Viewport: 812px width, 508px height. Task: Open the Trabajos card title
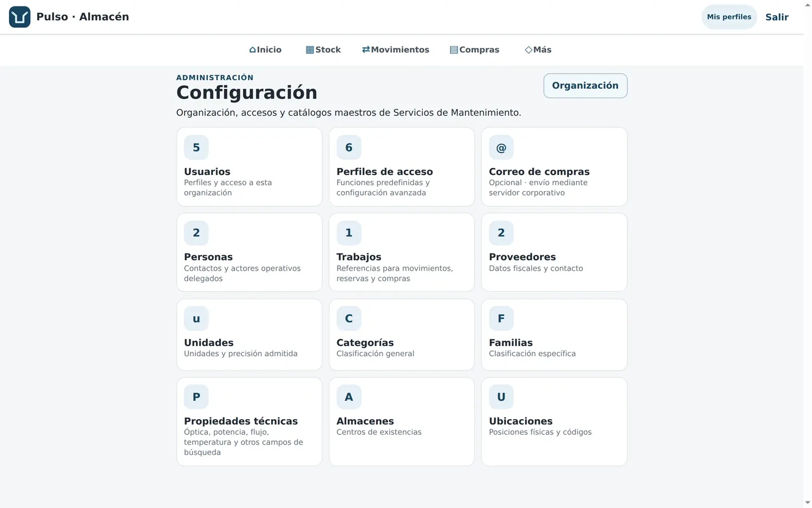click(359, 257)
